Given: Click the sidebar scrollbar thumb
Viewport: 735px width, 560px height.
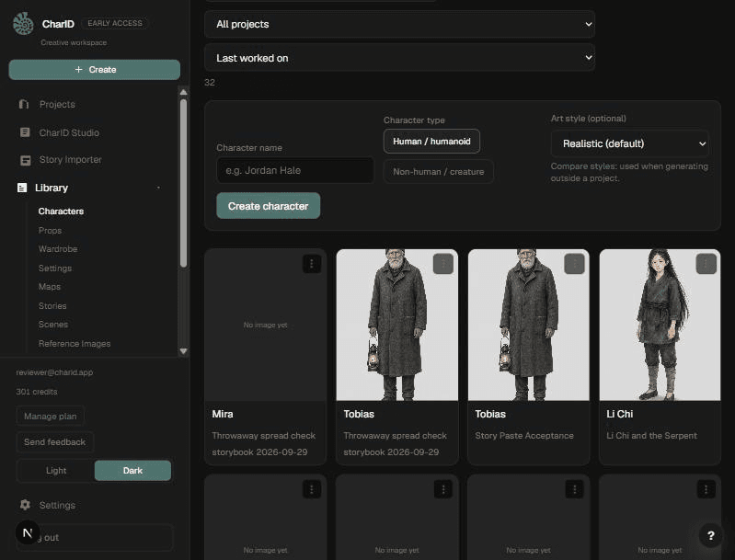Looking at the screenshot, I should [x=184, y=183].
